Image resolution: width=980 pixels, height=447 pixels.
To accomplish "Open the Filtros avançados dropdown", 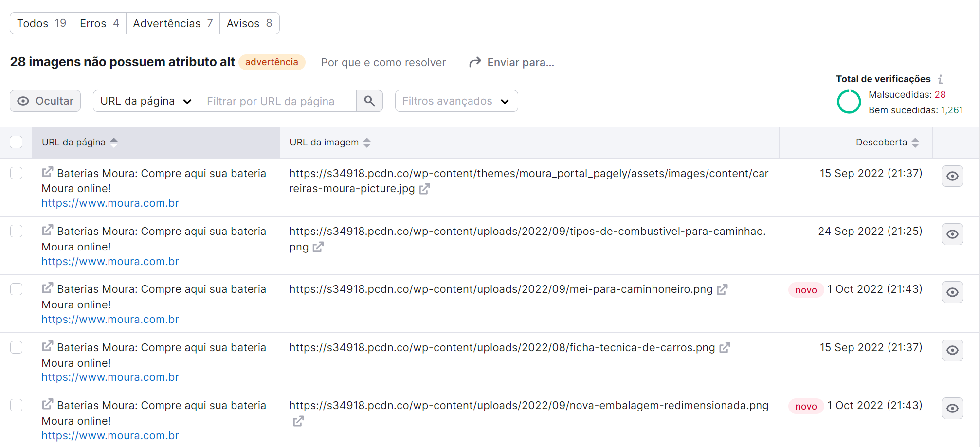I will tap(456, 101).
